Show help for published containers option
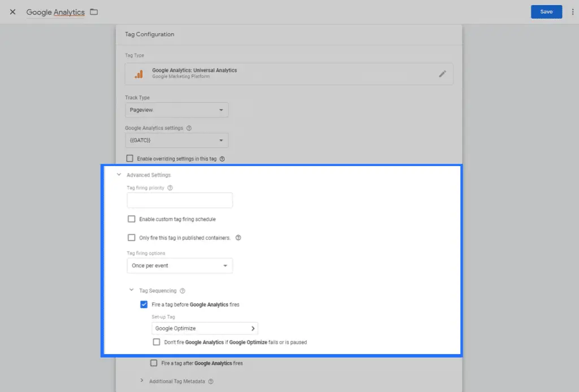 pyautogui.click(x=238, y=238)
